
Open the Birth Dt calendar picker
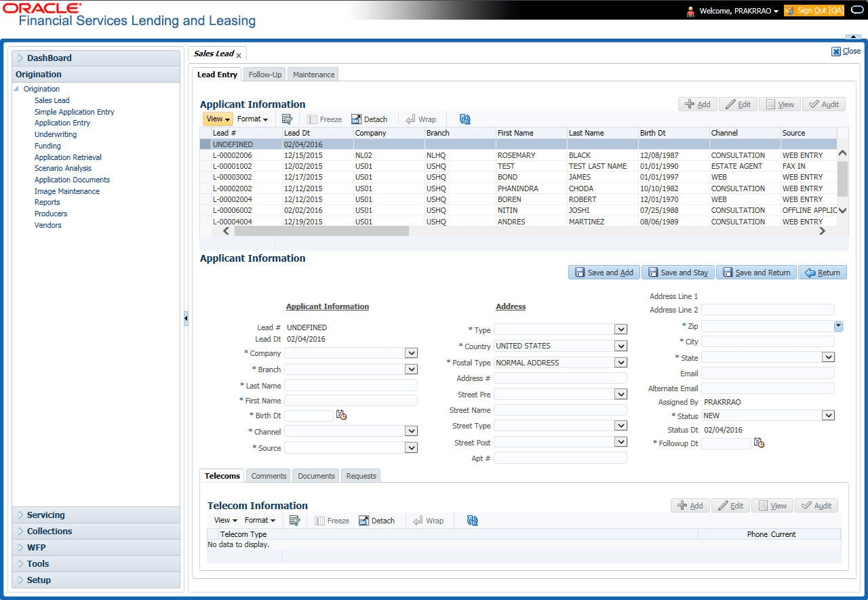(x=341, y=416)
